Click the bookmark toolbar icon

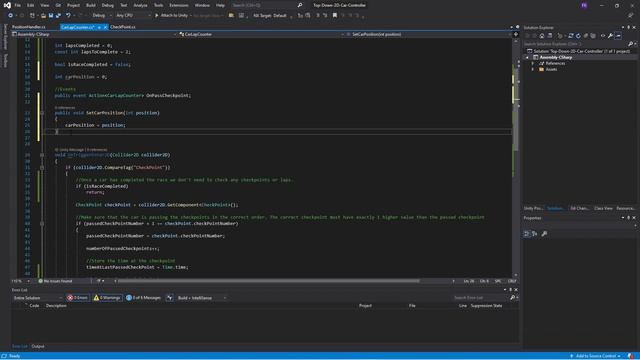335,16
